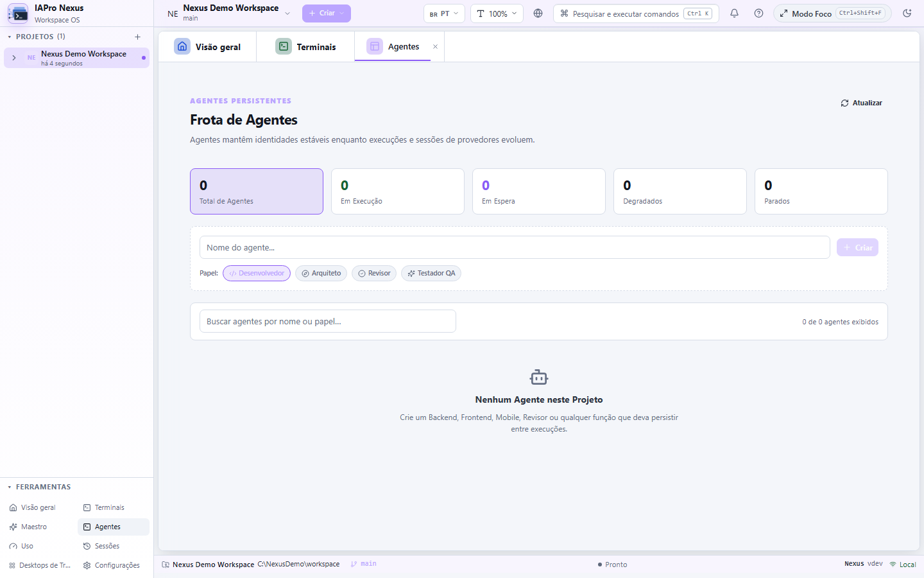This screenshot has height=578, width=924.
Task: Click the Local connection status indicator
Action: tap(902, 565)
